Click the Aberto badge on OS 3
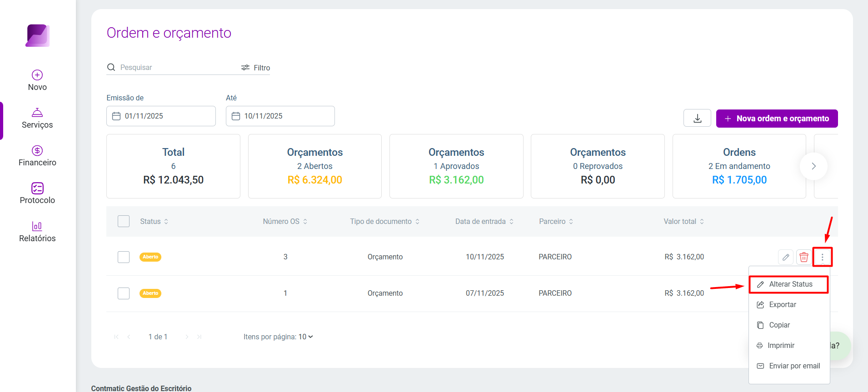The width and height of the screenshot is (868, 392). coord(150,257)
